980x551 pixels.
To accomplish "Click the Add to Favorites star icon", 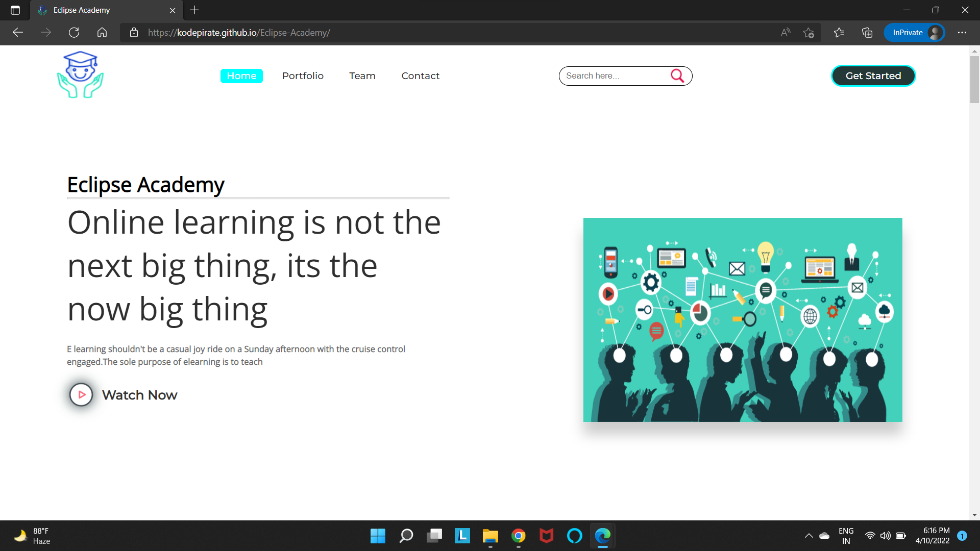I will 808,32.
